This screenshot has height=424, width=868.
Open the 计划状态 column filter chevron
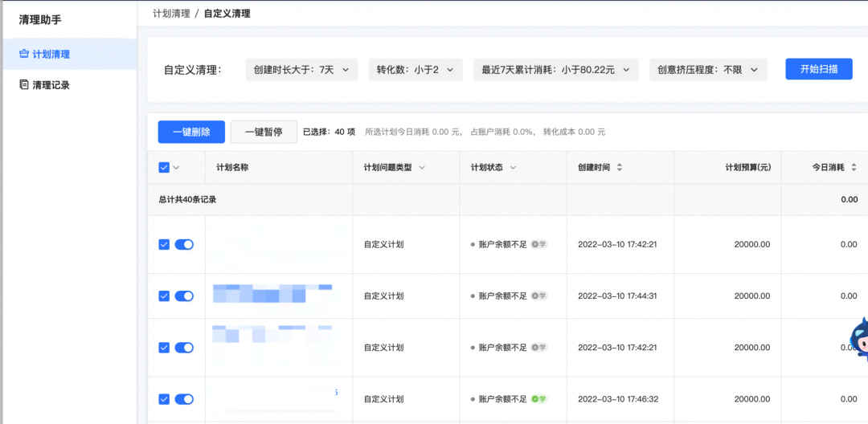[513, 168]
